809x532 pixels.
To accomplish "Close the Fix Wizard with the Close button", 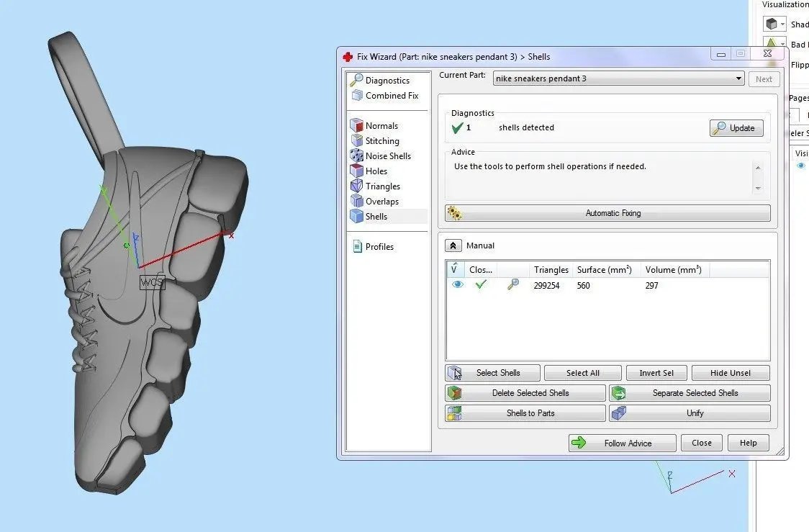I will [702, 443].
